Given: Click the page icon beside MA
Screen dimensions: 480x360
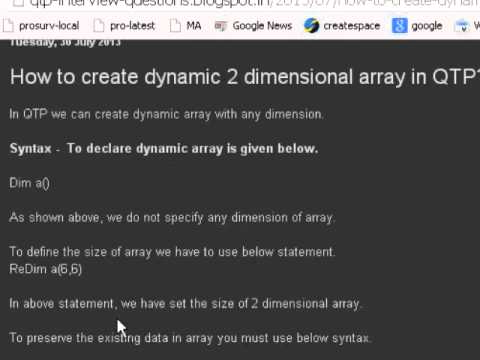Looking at the screenshot, I should 175,26.
